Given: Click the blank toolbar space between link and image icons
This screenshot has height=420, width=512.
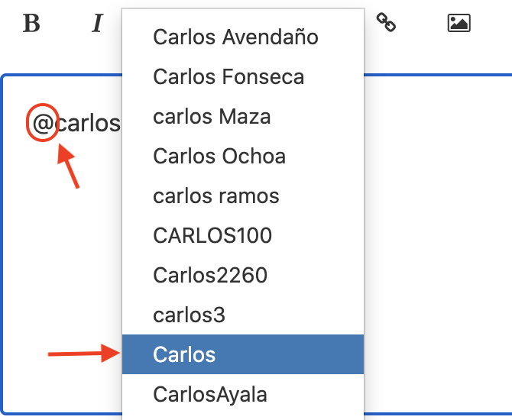Looking at the screenshot, I should click(x=421, y=23).
